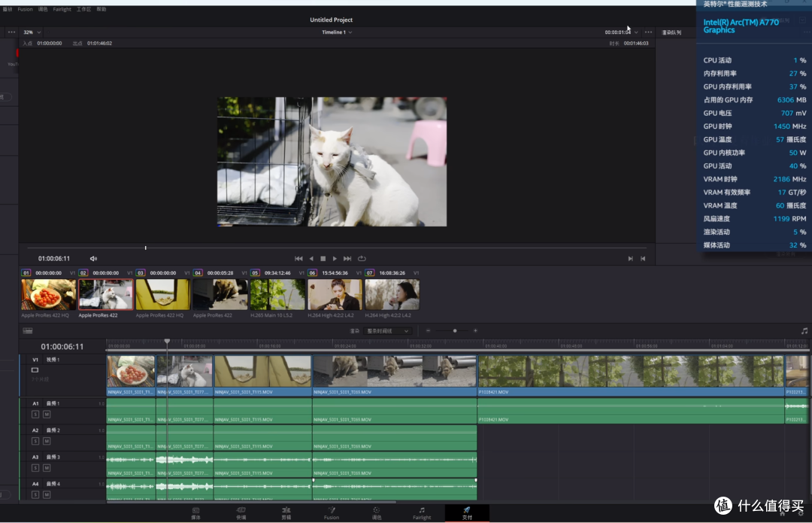The image size is (812, 523).
Task: Open the Fairlight menu in menu bar
Action: (x=62, y=9)
